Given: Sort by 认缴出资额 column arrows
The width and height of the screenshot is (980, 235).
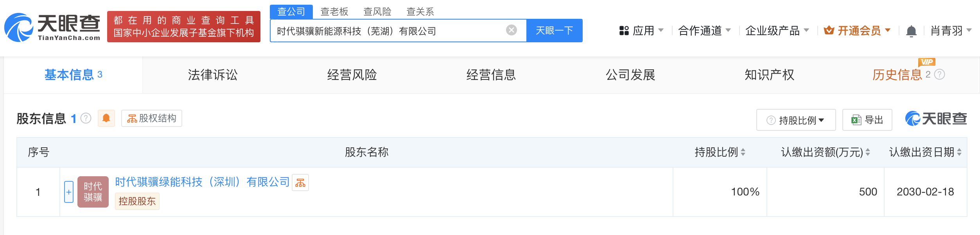Looking at the screenshot, I should [x=868, y=152].
